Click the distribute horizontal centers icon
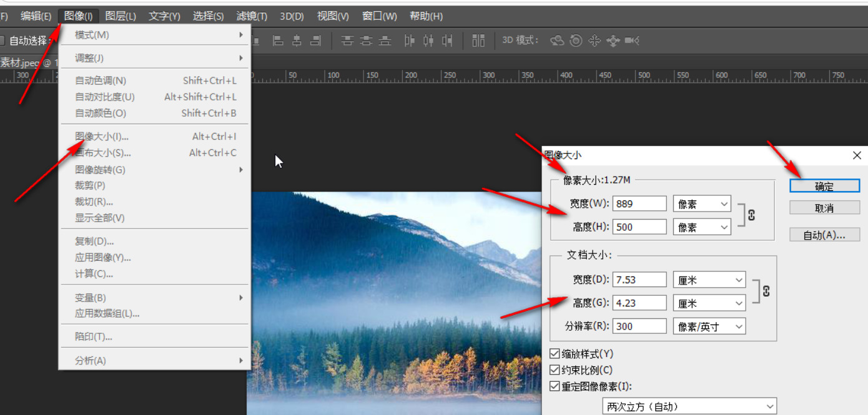Image resolution: width=868 pixels, height=415 pixels. point(428,41)
